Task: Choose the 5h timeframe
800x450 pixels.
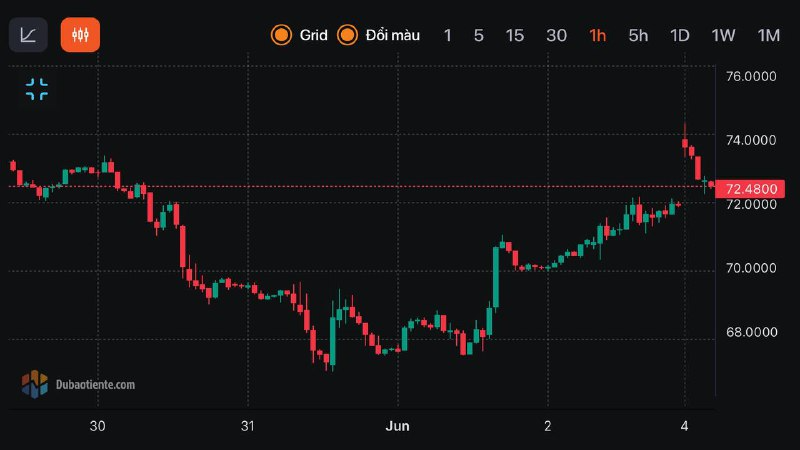Action: [x=638, y=35]
